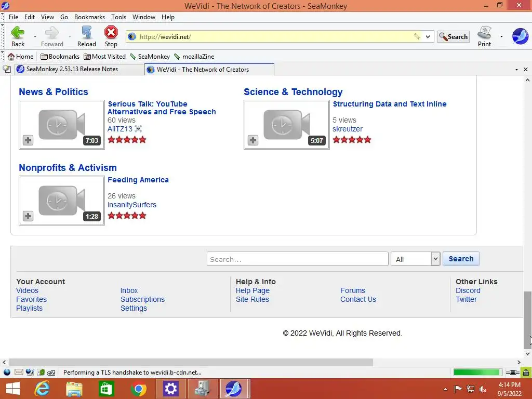This screenshot has width=532, height=399.
Task: Click the security padlock in the status bar
Action: pyautogui.click(x=526, y=373)
